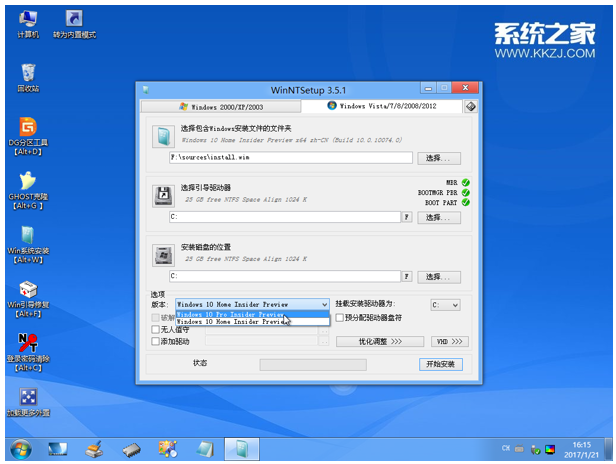The height and width of the screenshot is (464, 616).
Task: Open 优化调整 >>> options
Action: [380, 341]
